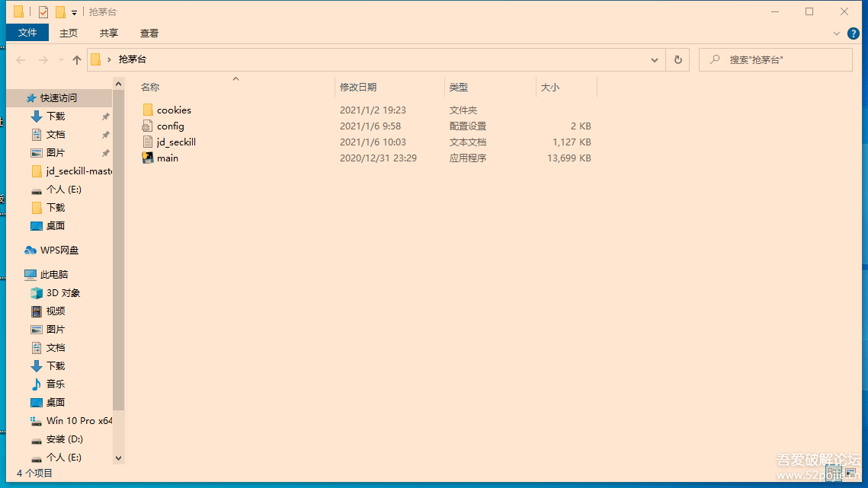Sort files by 修改日期 column header
This screenshot has height=488, width=868.
click(x=358, y=88)
